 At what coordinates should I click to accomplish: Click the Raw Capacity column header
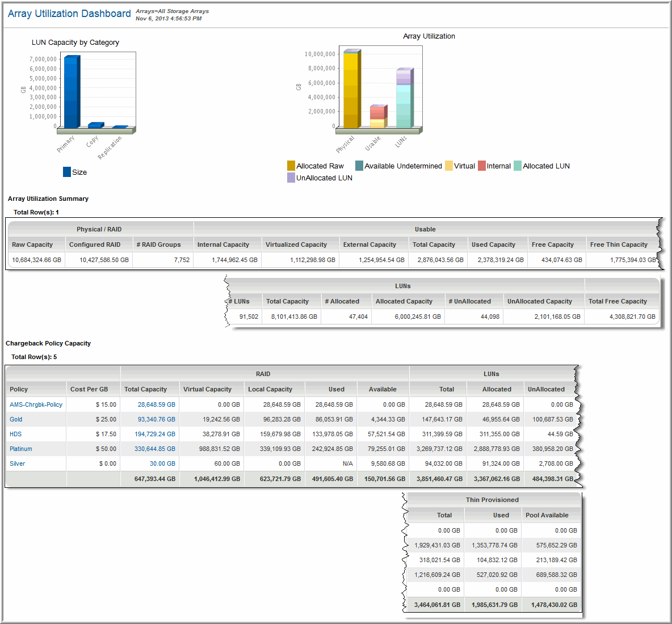coord(32,244)
